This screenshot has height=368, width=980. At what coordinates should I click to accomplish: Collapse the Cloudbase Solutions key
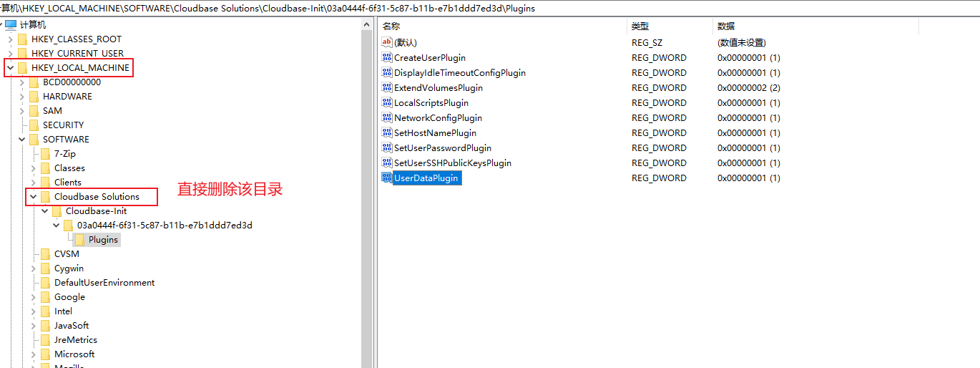pos(33,197)
